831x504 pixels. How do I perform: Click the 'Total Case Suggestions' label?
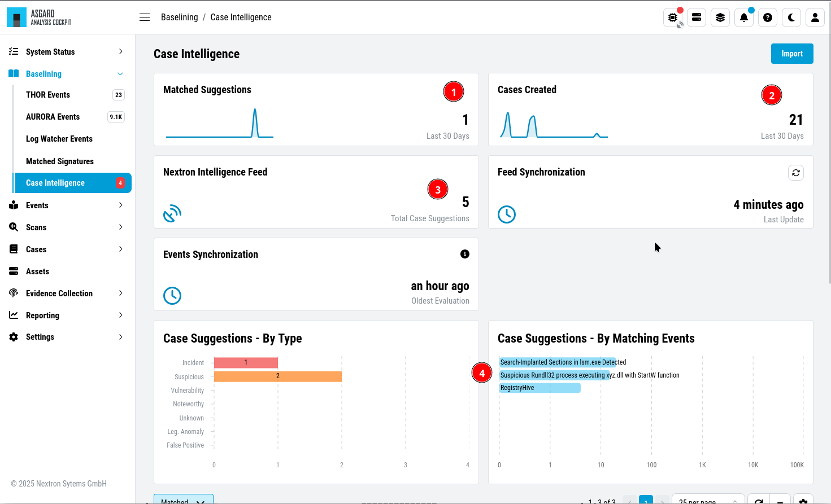pyautogui.click(x=430, y=218)
